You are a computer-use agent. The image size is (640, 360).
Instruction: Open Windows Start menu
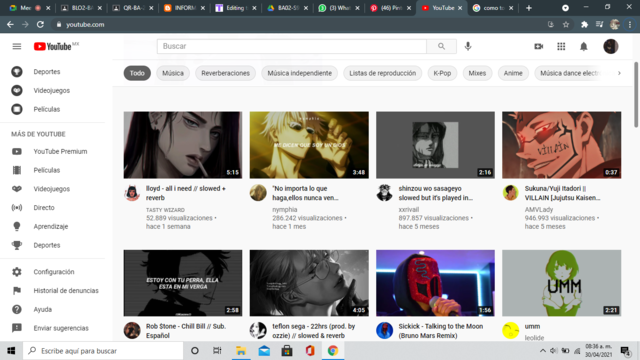(x=11, y=351)
